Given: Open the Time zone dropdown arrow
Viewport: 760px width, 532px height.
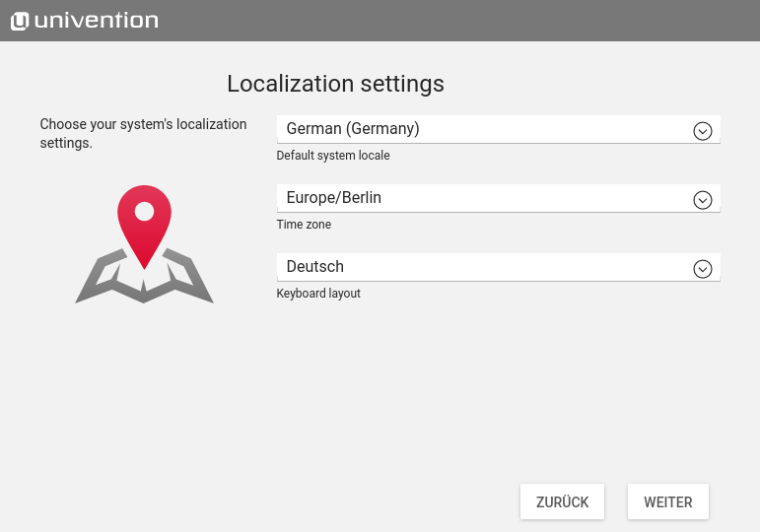Looking at the screenshot, I should [702, 200].
